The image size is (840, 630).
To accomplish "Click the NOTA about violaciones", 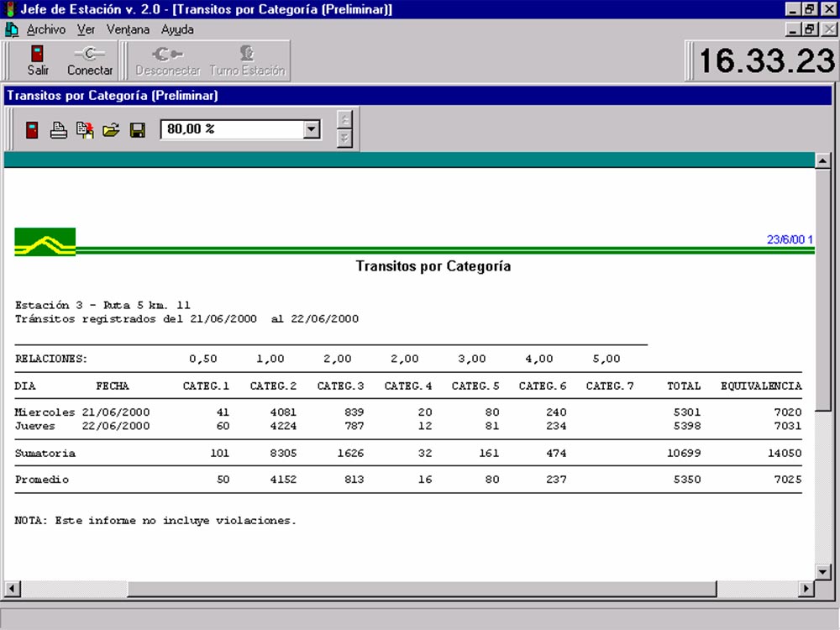I will [x=155, y=521].
